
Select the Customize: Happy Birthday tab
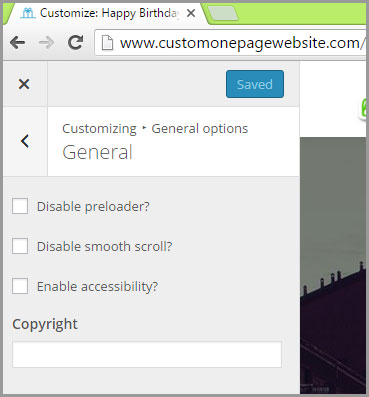click(107, 13)
